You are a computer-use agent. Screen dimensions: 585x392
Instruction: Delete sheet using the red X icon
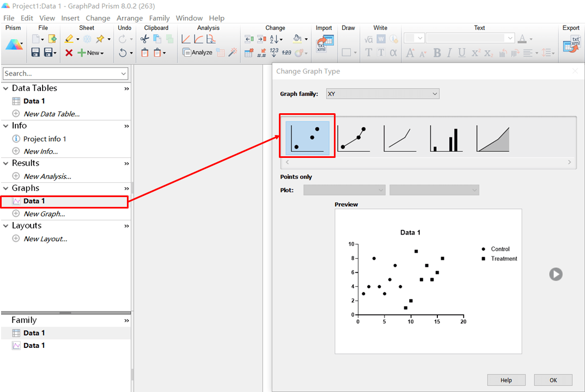69,53
